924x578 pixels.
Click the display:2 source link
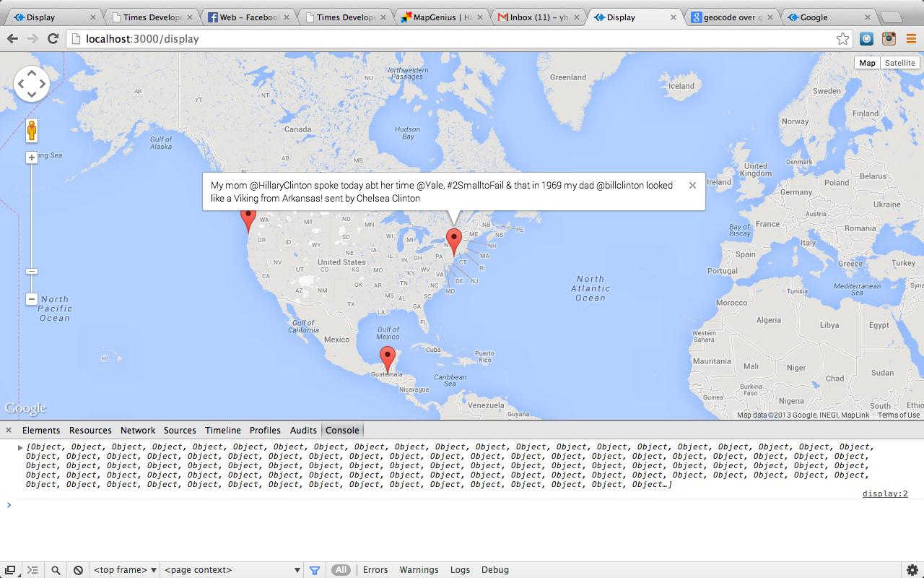(885, 493)
